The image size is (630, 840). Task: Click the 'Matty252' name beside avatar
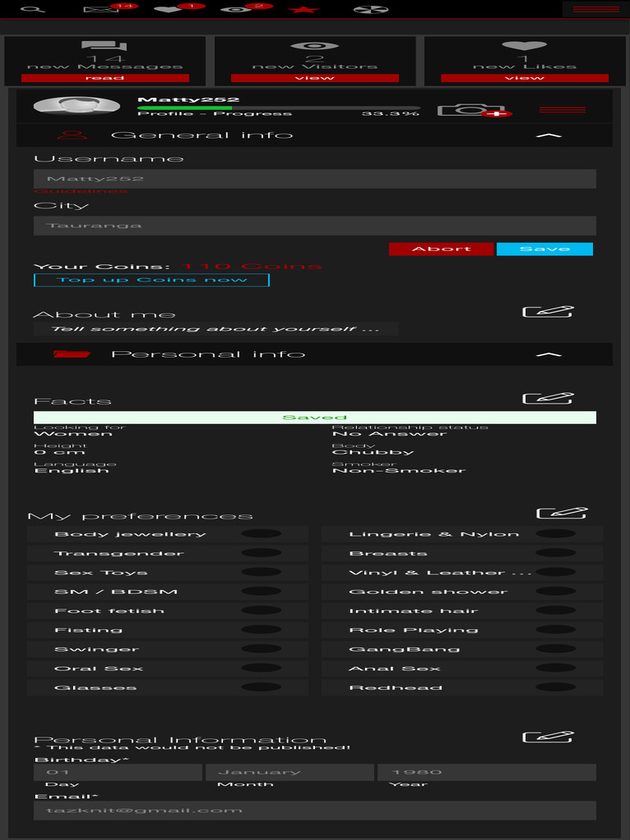(189, 99)
